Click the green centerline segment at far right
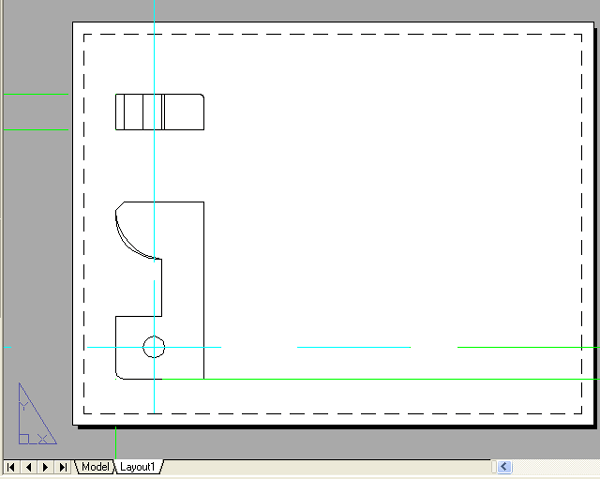This screenshot has width=600, height=479. tap(528, 347)
